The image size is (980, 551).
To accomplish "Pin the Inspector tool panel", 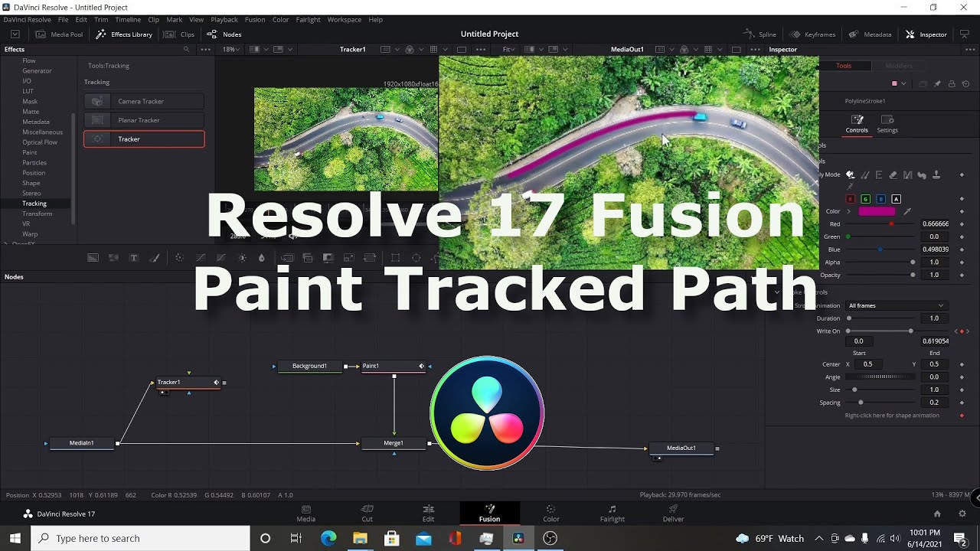I will pos(937,83).
